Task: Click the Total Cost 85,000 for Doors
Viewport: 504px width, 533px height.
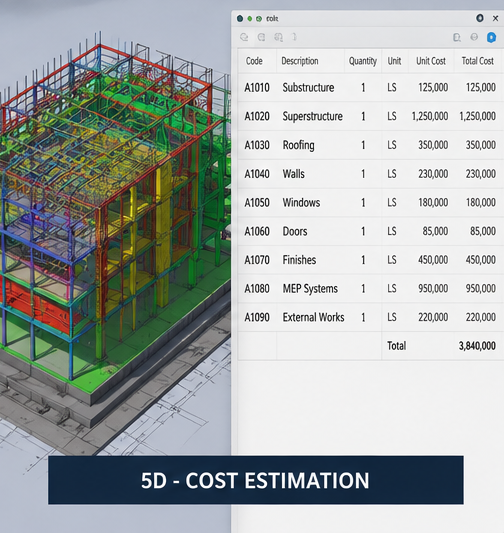Action: (x=483, y=231)
